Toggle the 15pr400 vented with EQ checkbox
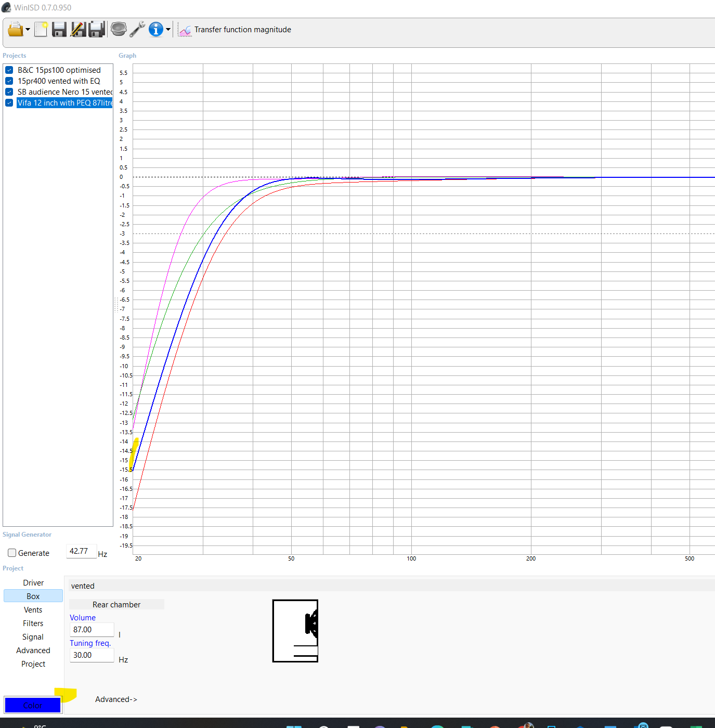The image size is (715, 728). pos(9,81)
